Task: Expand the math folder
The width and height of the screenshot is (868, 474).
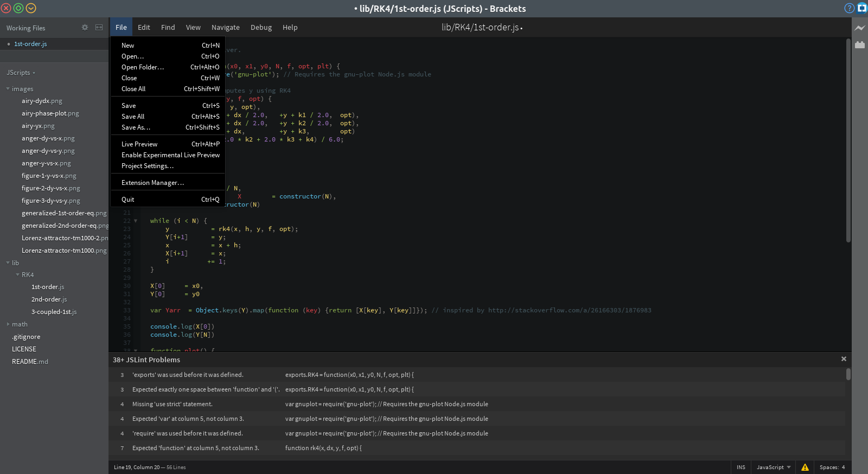Action: coord(8,324)
